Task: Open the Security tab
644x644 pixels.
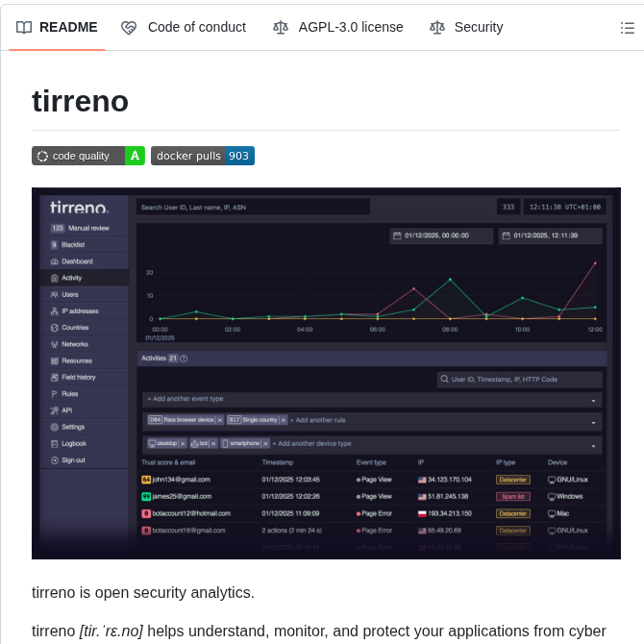Action: point(466,27)
